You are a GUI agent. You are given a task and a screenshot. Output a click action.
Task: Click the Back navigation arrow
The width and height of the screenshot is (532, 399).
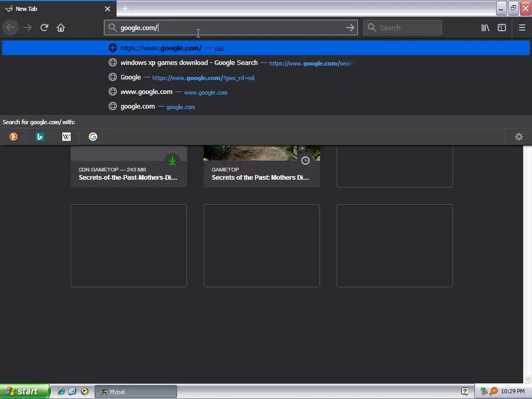(x=10, y=28)
